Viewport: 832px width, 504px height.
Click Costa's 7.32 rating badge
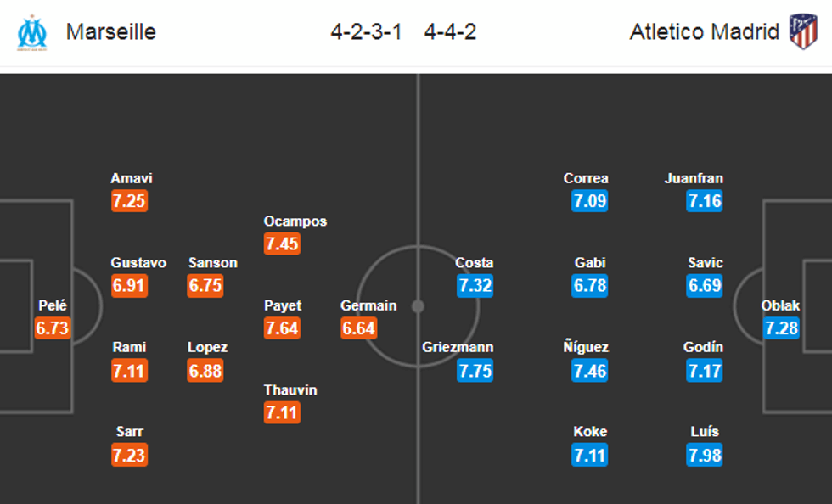click(x=475, y=286)
